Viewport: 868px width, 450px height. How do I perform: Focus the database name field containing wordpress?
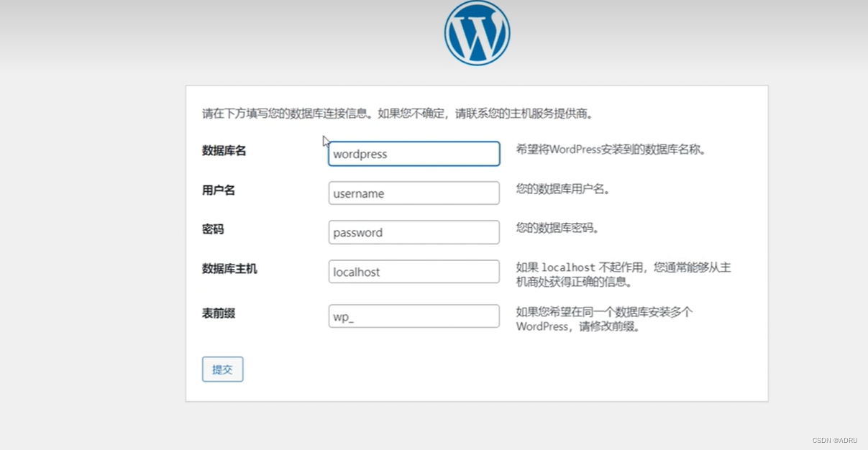[414, 154]
